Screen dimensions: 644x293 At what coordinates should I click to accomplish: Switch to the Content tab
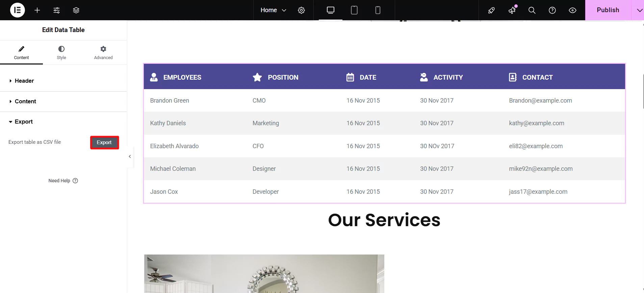pyautogui.click(x=21, y=53)
